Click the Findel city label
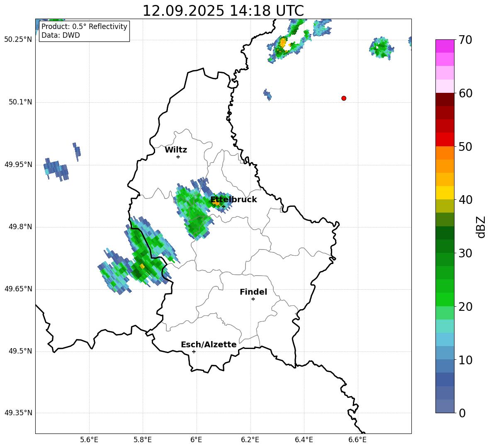 click(253, 292)
